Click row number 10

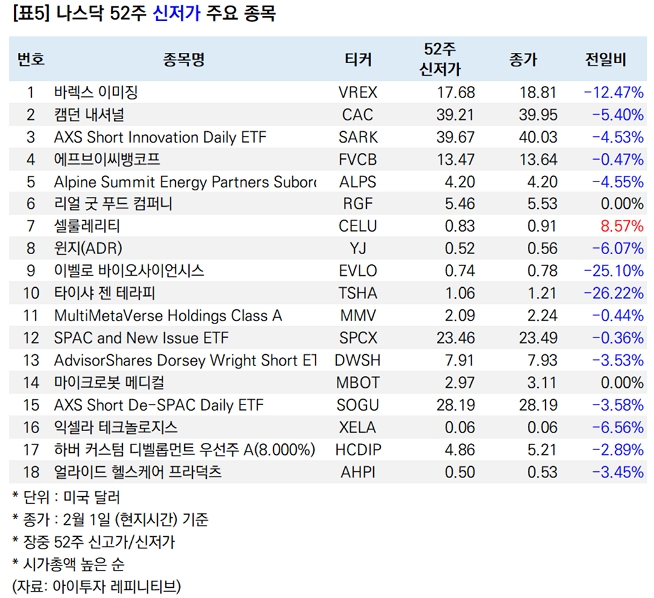31,293
